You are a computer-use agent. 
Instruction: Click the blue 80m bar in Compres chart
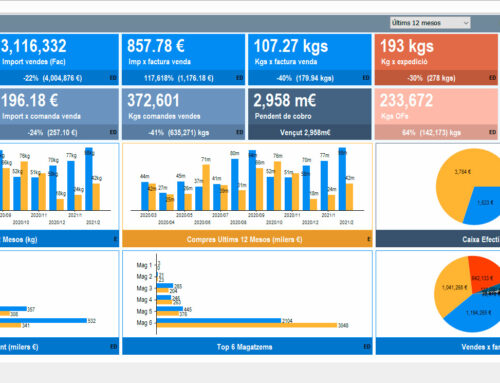pyautogui.click(x=235, y=185)
